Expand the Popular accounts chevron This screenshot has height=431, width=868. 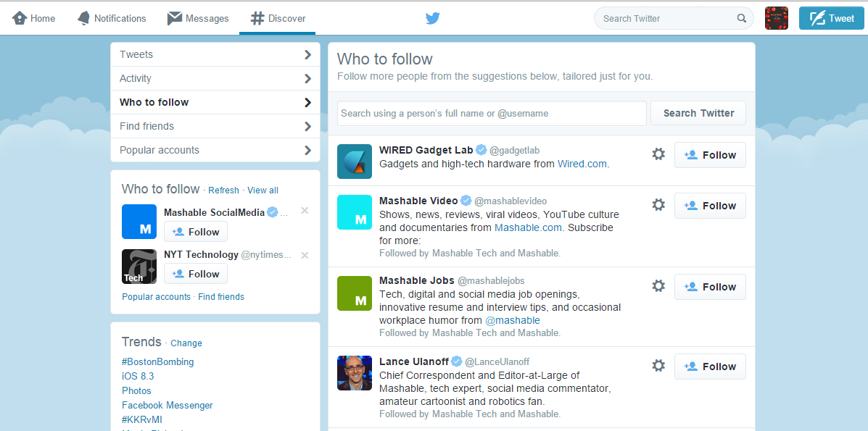(x=307, y=149)
